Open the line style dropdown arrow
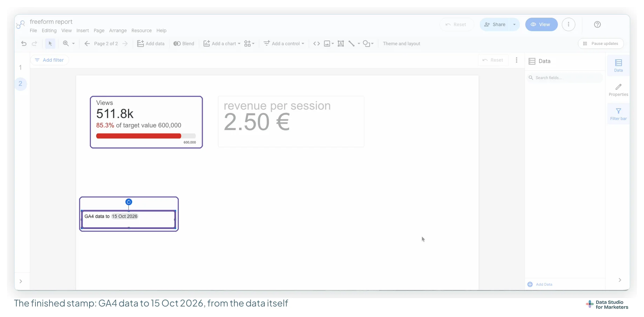644x317 pixels. coord(359,43)
